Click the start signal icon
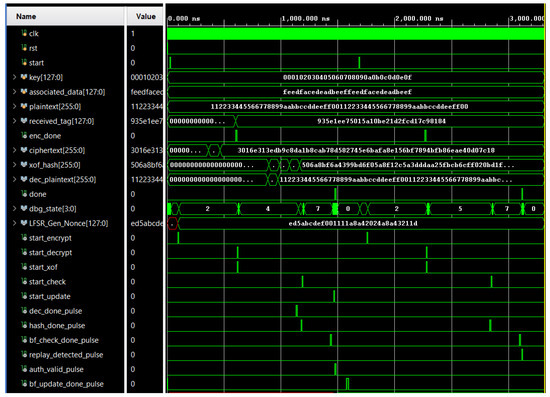Viewport: 550px width, 397px height. (x=24, y=62)
